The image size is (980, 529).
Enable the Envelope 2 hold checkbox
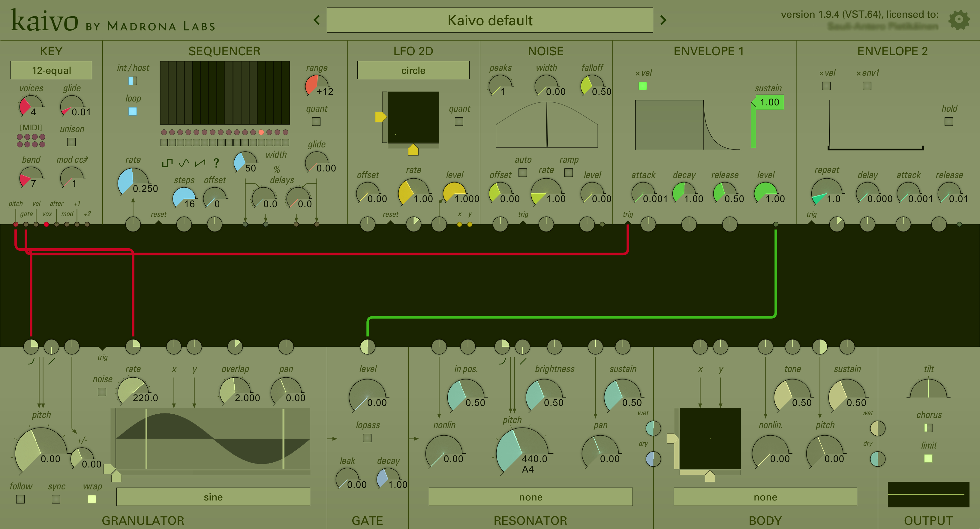click(948, 121)
